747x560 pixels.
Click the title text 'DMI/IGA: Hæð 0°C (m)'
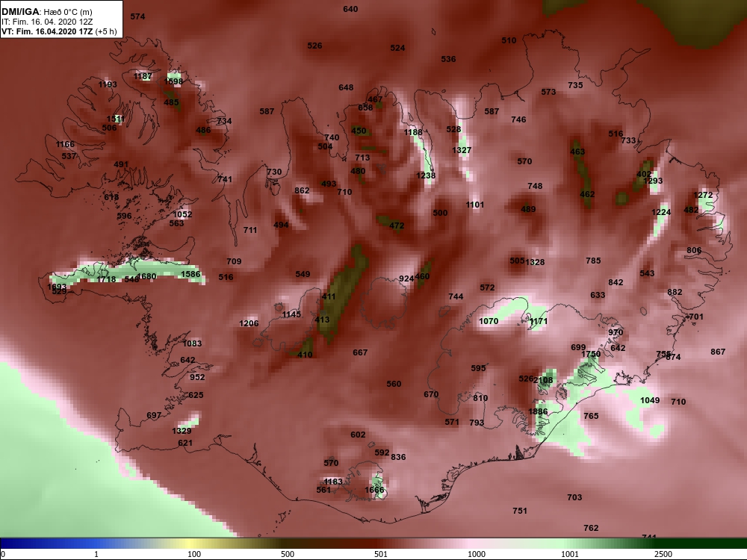click(46, 12)
